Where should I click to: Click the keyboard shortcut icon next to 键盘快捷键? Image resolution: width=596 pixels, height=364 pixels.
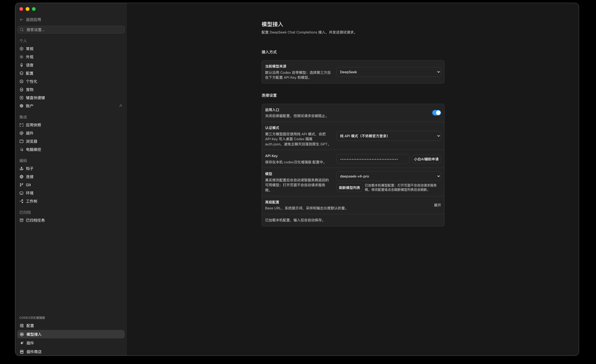[x=22, y=98]
